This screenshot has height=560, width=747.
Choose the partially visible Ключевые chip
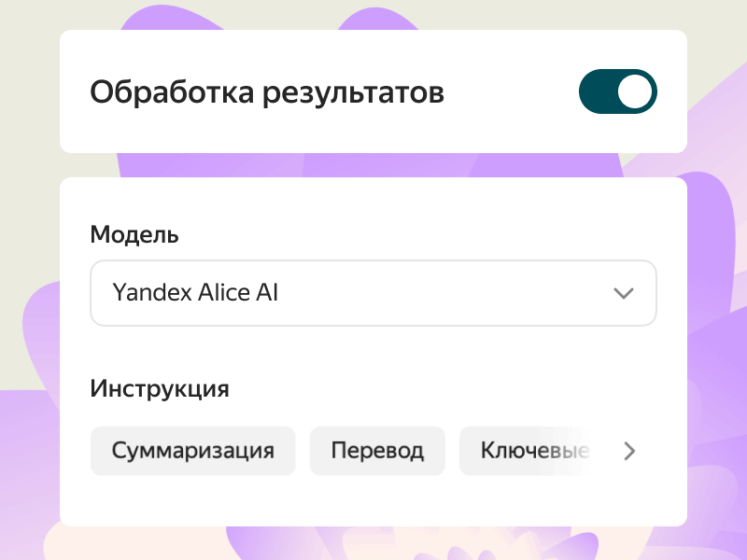(533, 452)
